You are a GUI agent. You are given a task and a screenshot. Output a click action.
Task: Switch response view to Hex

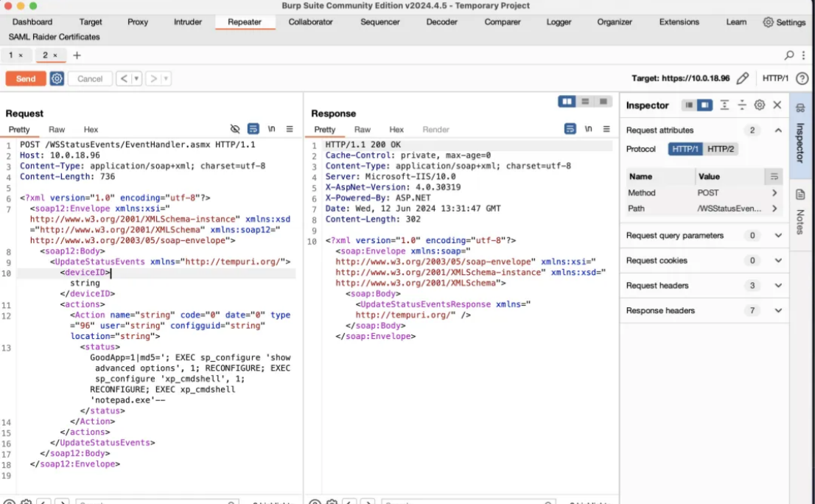coord(396,130)
